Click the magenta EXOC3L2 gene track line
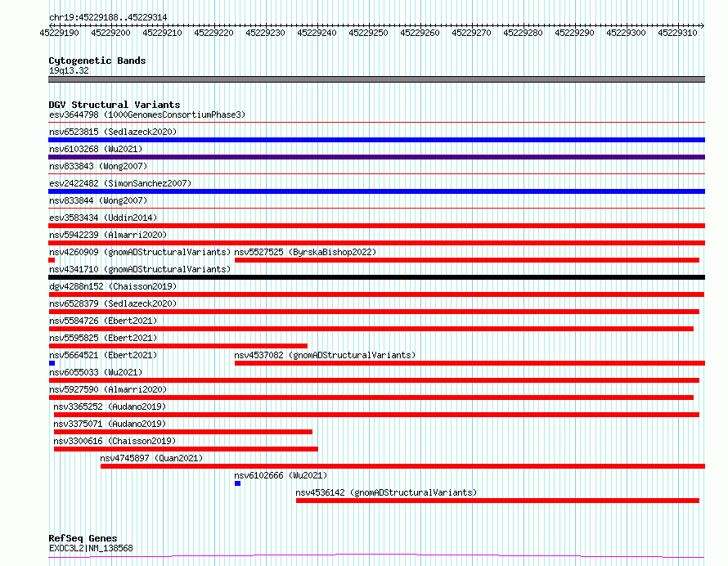This screenshot has width=728, height=566. (x=376, y=555)
